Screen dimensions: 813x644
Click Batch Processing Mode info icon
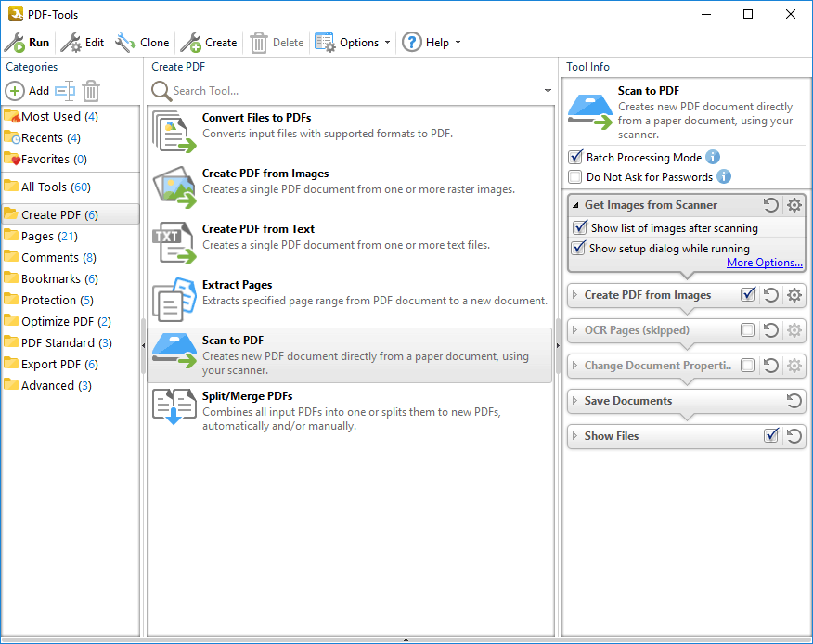point(713,158)
